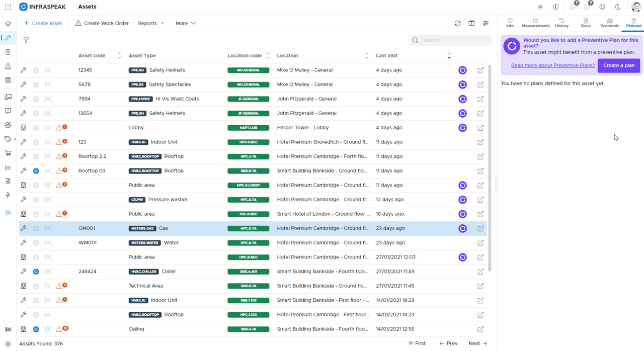Screen dimensions: 644x351
Task: Open settings via the gear at sidebar bottom
Action: click(x=8, y=343)
